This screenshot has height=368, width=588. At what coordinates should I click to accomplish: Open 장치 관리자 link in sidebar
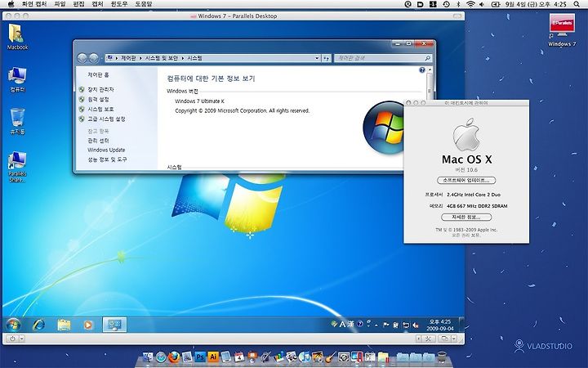click(100, 89)
